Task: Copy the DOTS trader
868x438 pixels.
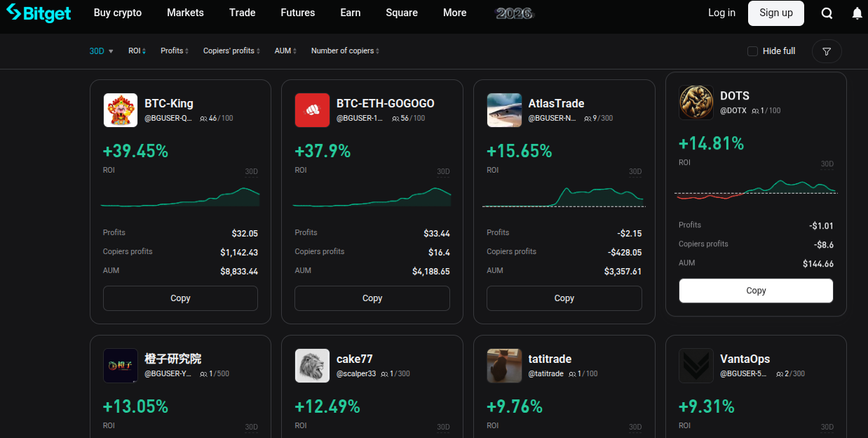Action: pos(756,291)
